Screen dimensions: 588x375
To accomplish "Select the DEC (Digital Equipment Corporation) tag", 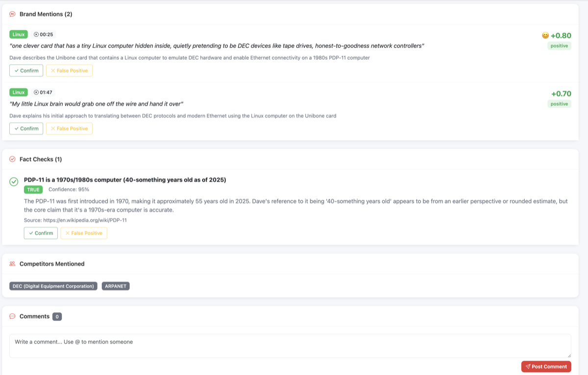I will tap(53, 286).
